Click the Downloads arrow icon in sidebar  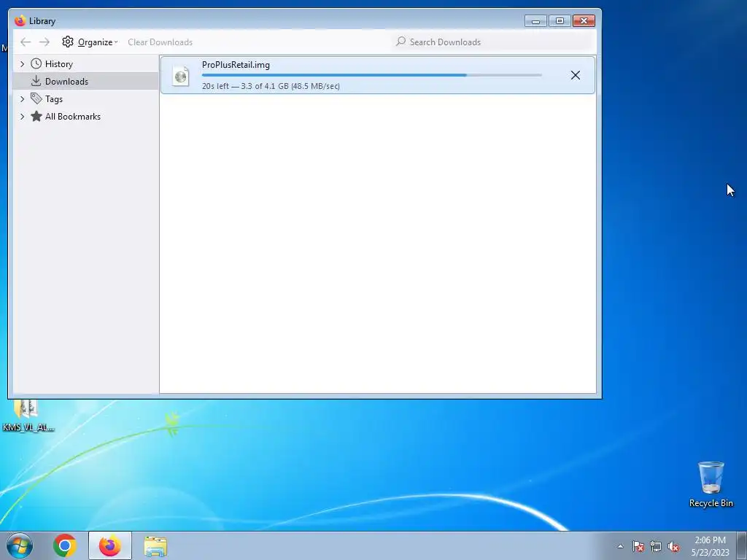(36, 81)
